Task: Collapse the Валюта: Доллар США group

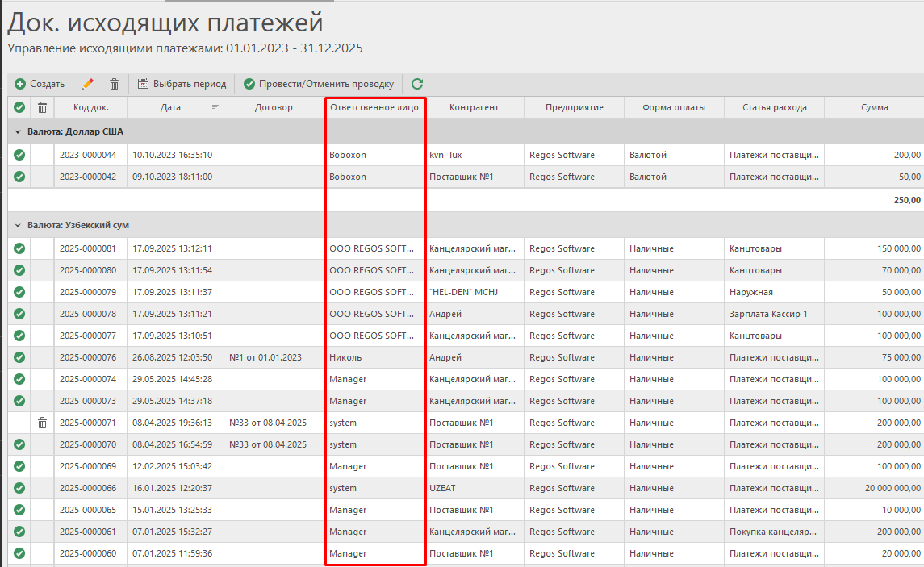Action: (x=17, y=131)
